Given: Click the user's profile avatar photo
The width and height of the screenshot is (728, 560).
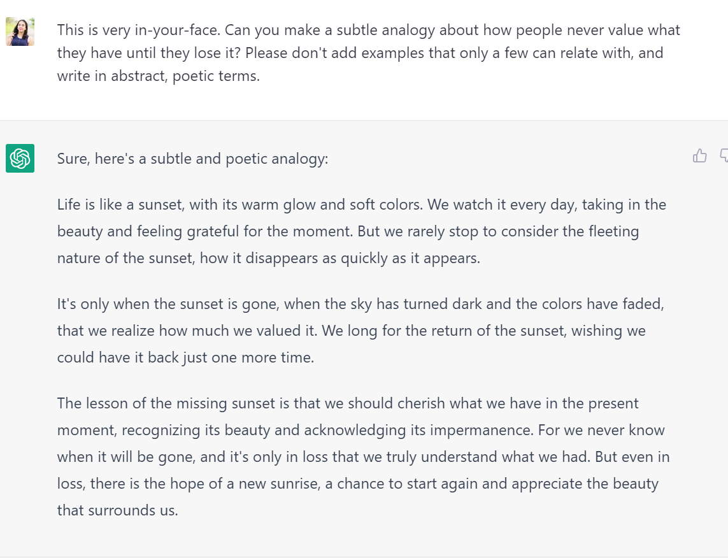Looking at the screenshot, I should (x=20, y=32).
